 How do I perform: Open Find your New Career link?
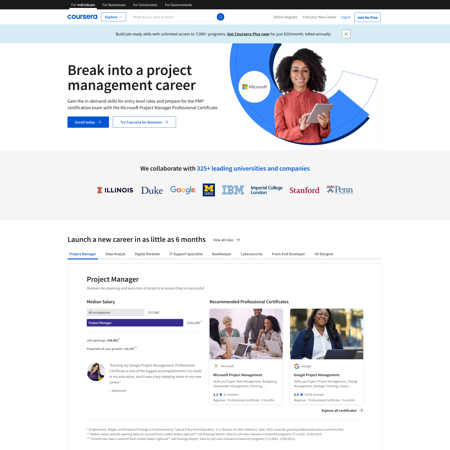point(319,17)
